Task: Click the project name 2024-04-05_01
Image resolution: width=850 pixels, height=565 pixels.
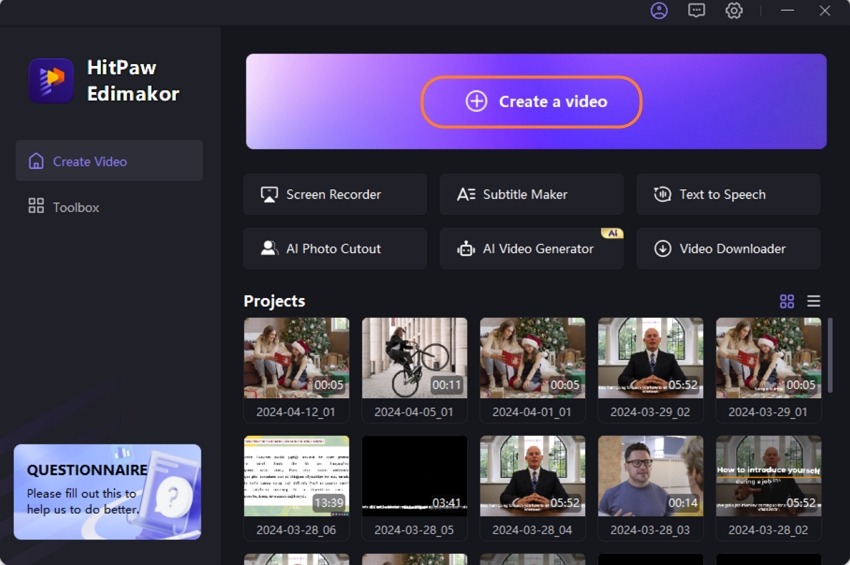Action: point(414,412)
